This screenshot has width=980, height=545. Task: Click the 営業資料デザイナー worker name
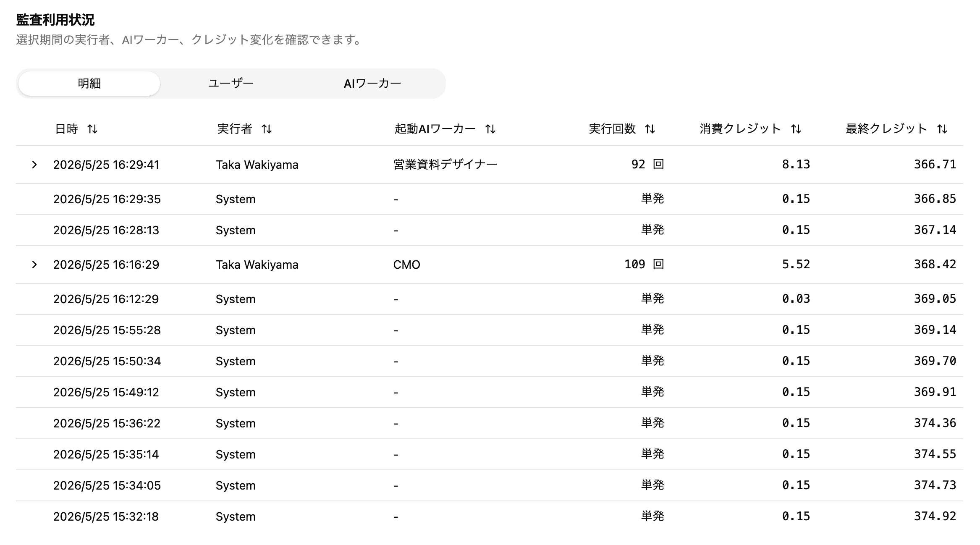pos(445,165)
